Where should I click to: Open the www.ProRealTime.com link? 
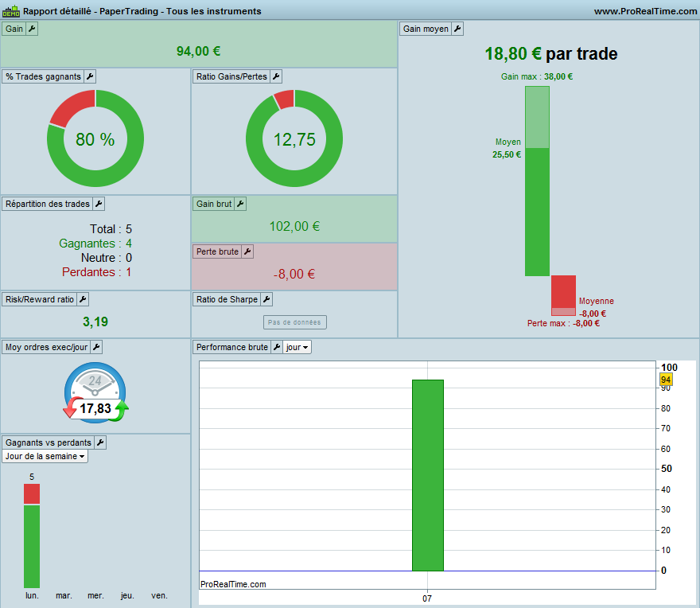(x=645, y=11)
